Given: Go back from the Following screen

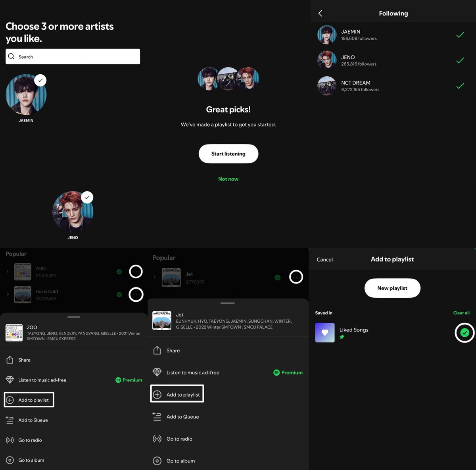Looking at the screenshot, I should pos(321,13).
